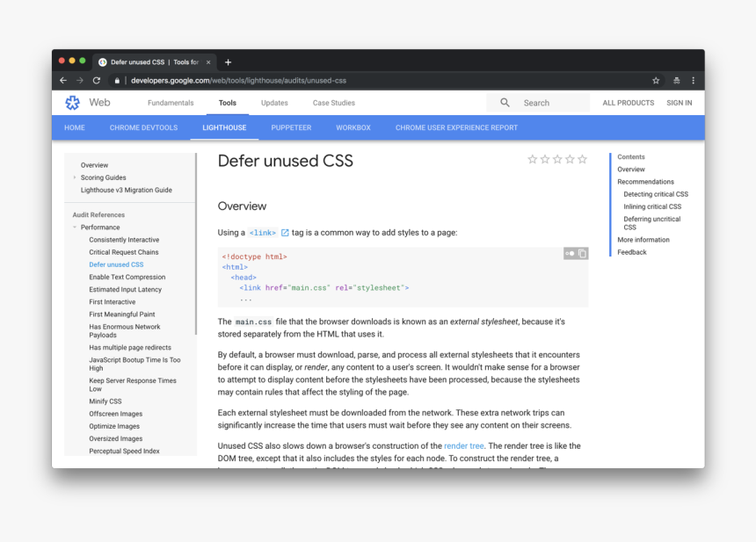756x542 pixels.
Task: Open Minify CSS audit page
Action: click(x=105, y=401)
